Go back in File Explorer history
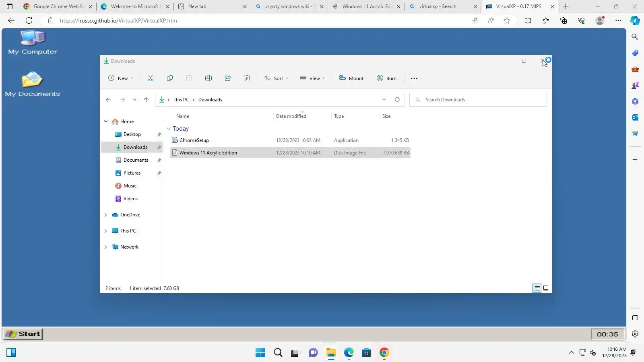The height and width of the screenshot is (362, 644). pyautogui.click(x=108, y=100)
